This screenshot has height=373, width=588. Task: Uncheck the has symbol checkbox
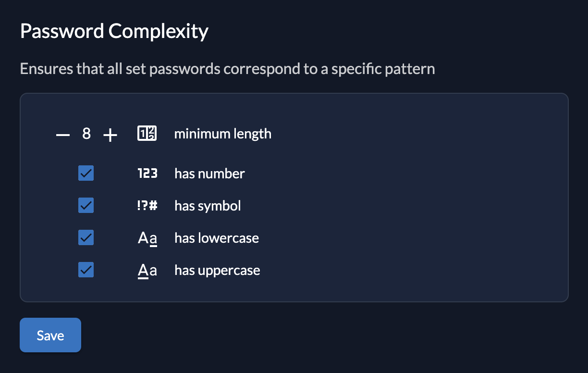(86, 205)
